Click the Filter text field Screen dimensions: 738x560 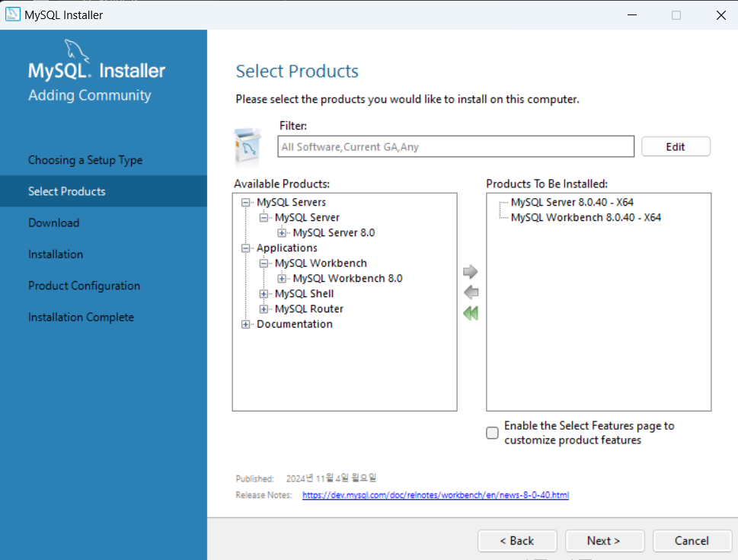point(455,146)
